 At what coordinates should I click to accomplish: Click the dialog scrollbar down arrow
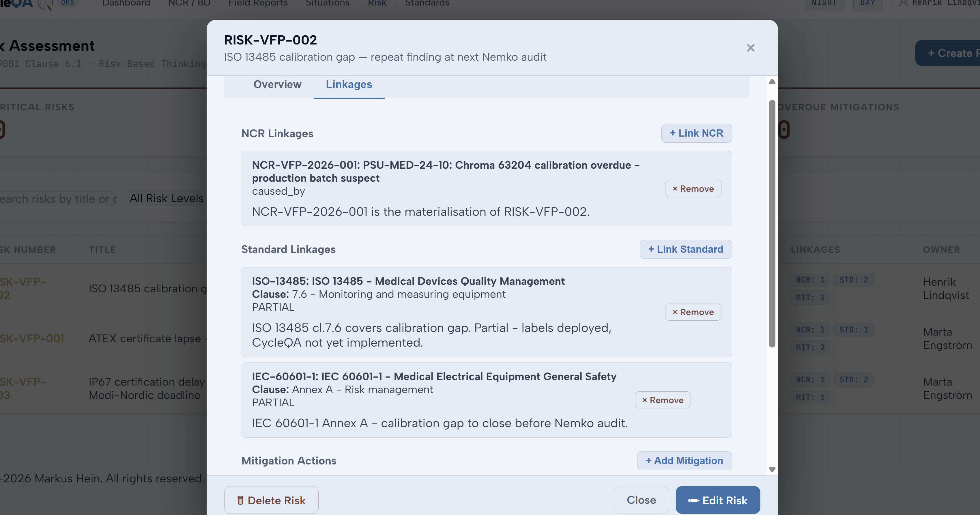772,470
